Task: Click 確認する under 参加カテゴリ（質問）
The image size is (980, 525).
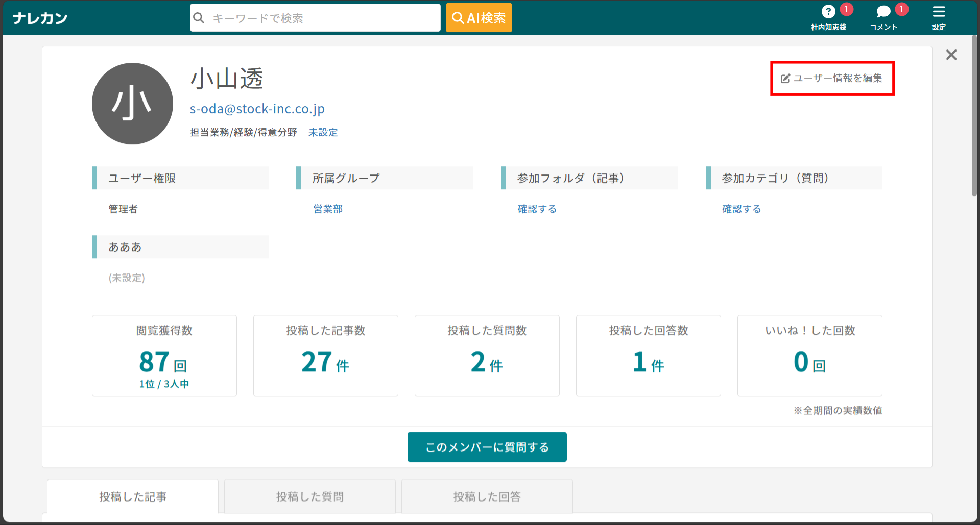Action: click(741, 209)
